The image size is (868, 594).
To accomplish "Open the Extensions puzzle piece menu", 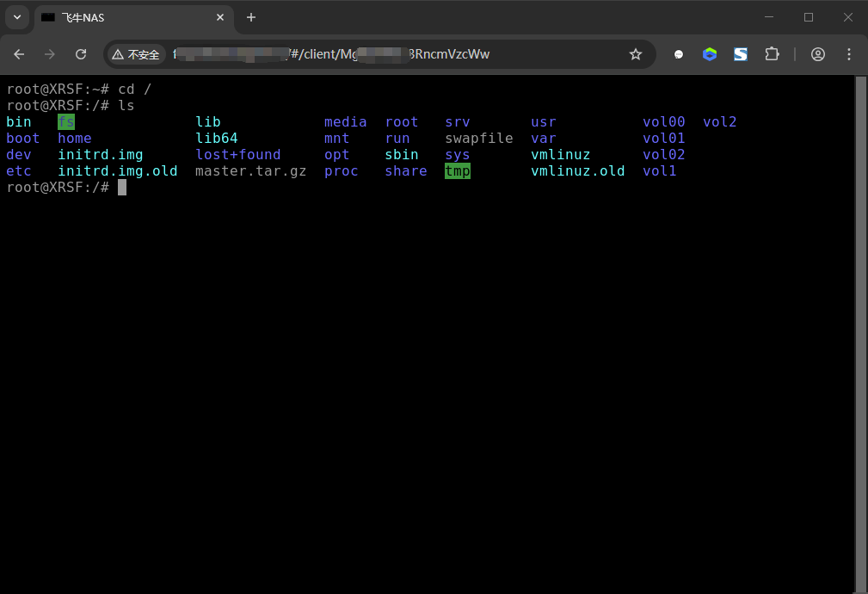I will coord(772,54).
